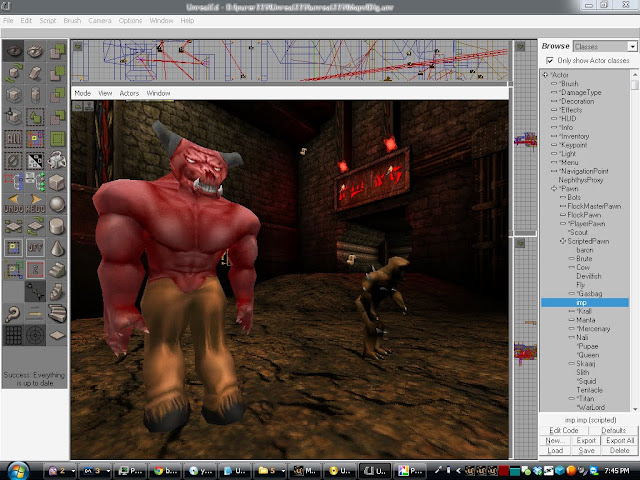The image size is (640, 480).
Task: Toggle the red-framed Z button
Action: pos(35,270)
